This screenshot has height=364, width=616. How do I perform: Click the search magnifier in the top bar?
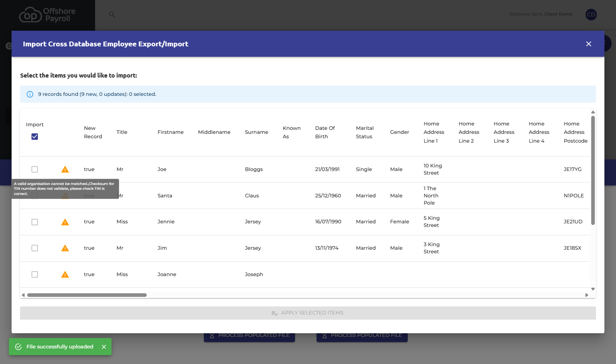[x=112, y=14]
